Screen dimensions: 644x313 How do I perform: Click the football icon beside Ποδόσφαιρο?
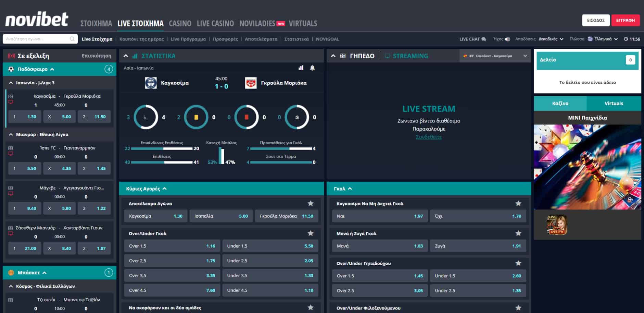click(x=11, y=69)
